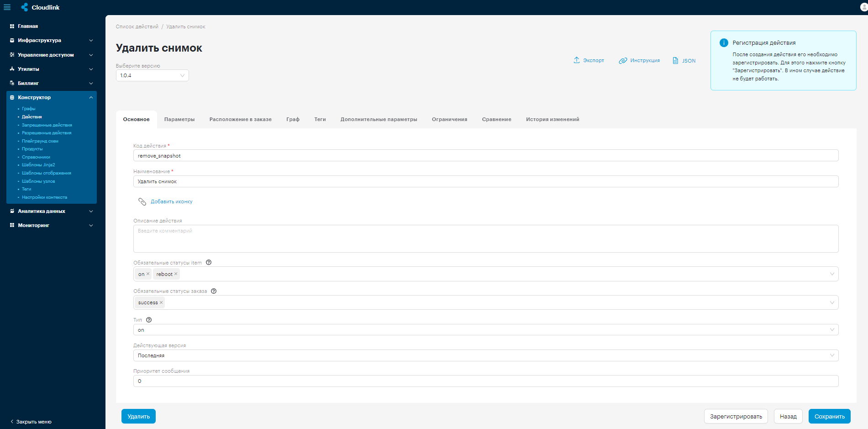Open Запрещенные действия submenu item
The width and height of the screenshot is (868, 429).
(x=47, y=125)
